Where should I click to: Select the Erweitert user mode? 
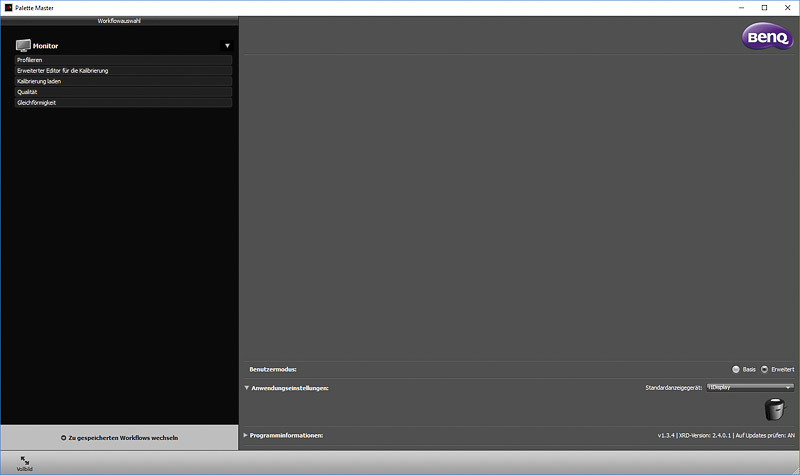pyautogui.click(x=765, y=369)
